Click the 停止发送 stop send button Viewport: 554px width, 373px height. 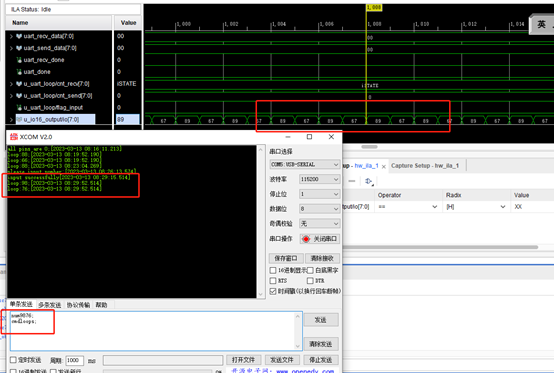pos(321,360)
